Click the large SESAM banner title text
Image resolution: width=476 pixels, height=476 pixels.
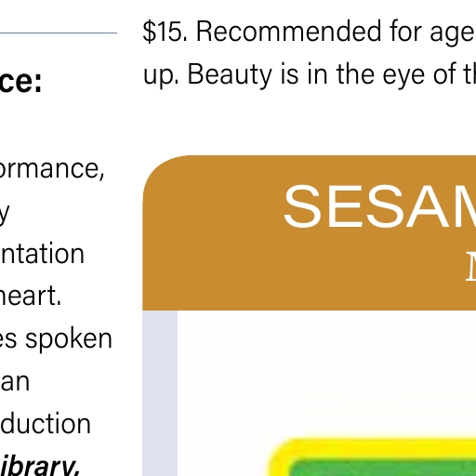tap(379, 206)
